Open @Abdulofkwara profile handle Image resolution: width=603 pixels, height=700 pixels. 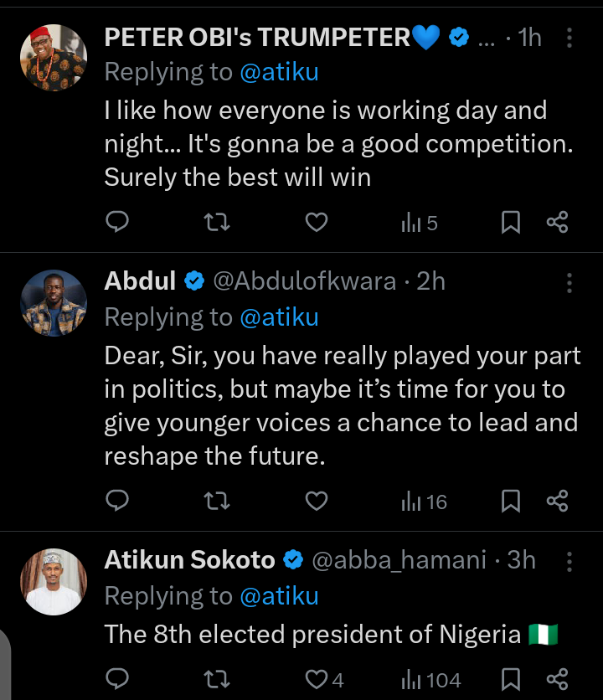click(305, 281)
